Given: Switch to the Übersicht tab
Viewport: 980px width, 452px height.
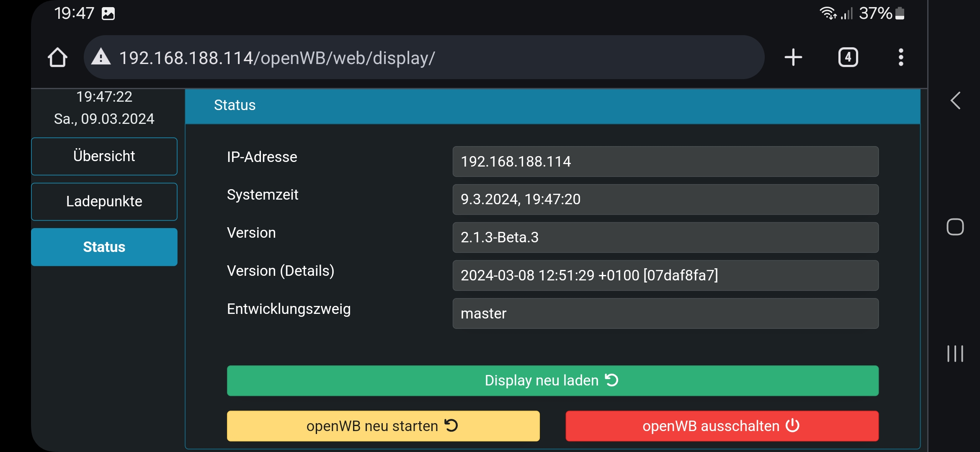Looking at the screenshot, I should tap(104, 156).
